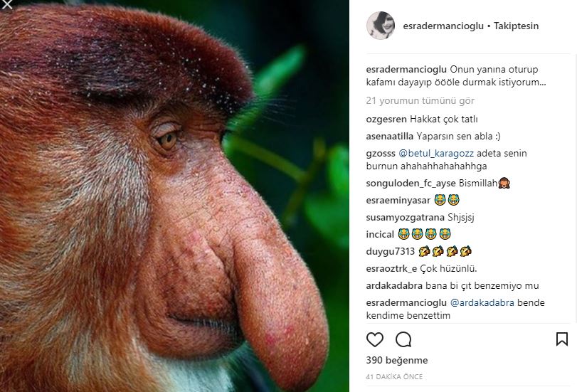Screen dimensions: 577x392
Task: Save post with the bookmark icon
Action: click(561, 339)
